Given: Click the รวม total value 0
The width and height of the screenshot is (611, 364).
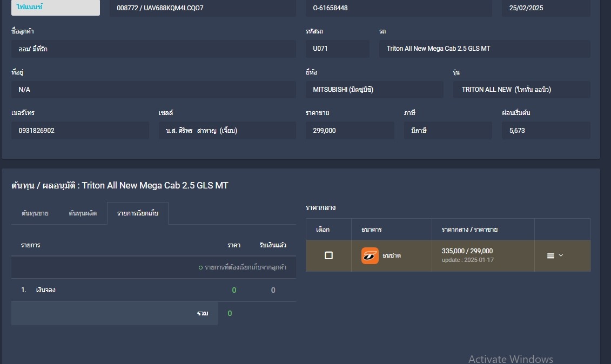Looking at the screenshot, I should click(x=230, y=313).
